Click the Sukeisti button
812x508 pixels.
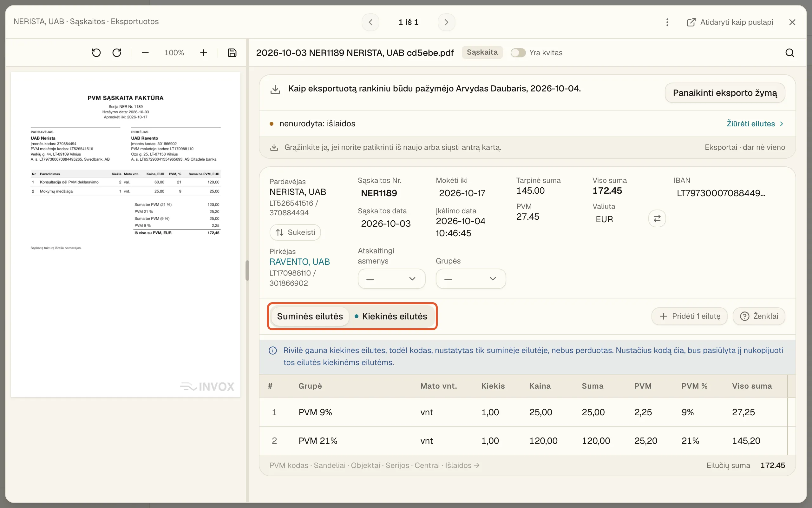coord(295,232)
